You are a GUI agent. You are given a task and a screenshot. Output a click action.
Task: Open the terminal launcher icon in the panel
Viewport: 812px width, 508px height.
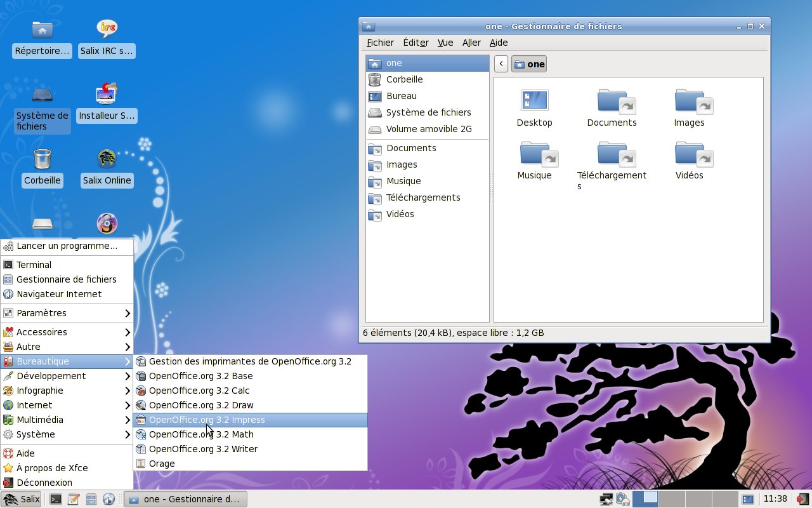tap(56, 499)
